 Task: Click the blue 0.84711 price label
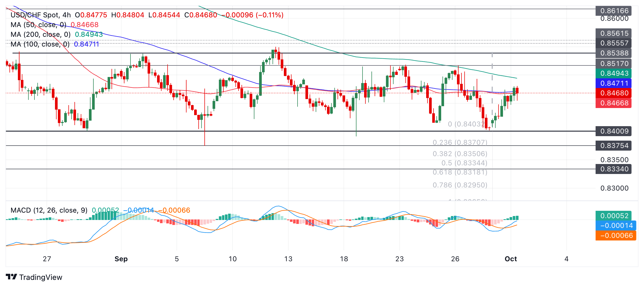[x=613, y=83]
